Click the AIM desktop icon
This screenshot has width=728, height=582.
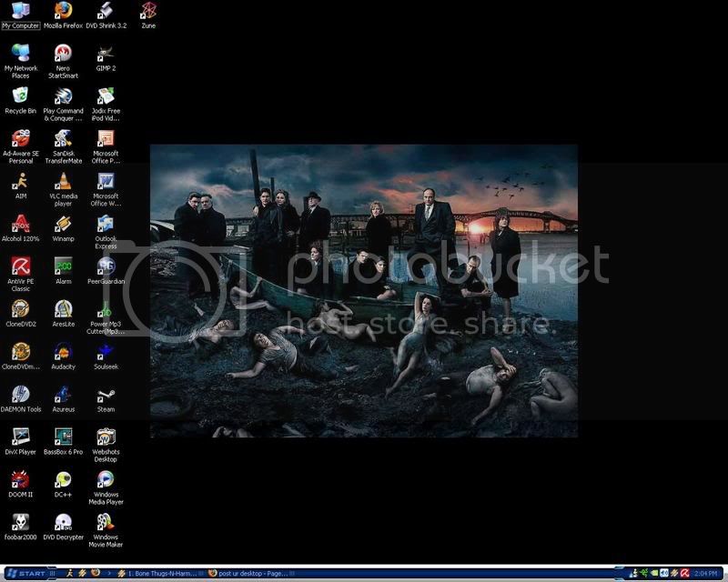20,186
